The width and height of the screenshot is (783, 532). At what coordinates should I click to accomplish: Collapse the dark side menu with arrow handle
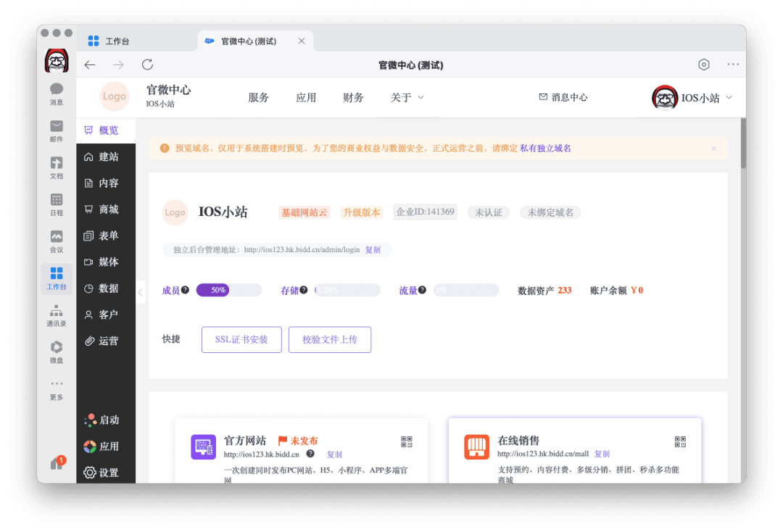tap(141, 292)
